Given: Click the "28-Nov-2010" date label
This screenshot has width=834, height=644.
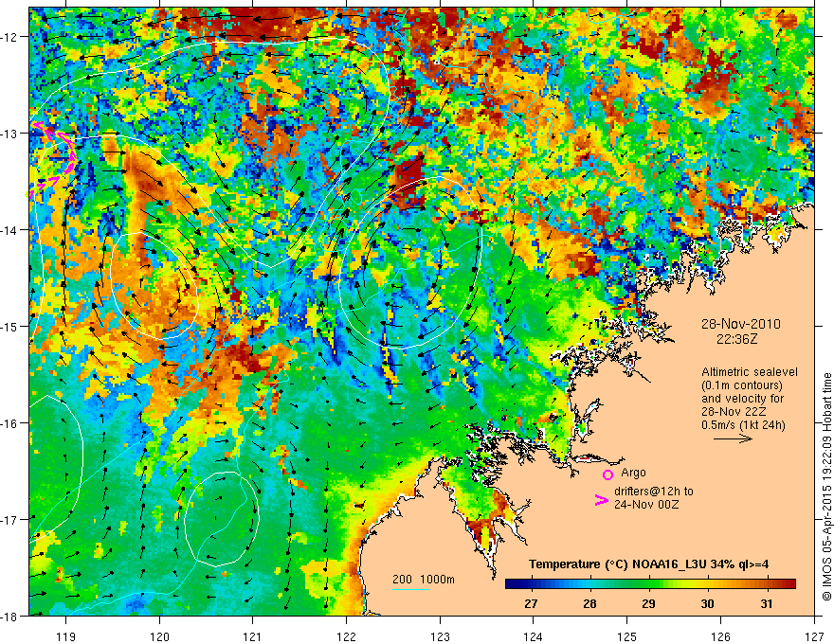Looking at the screenshot, I should tap(740, 324).
